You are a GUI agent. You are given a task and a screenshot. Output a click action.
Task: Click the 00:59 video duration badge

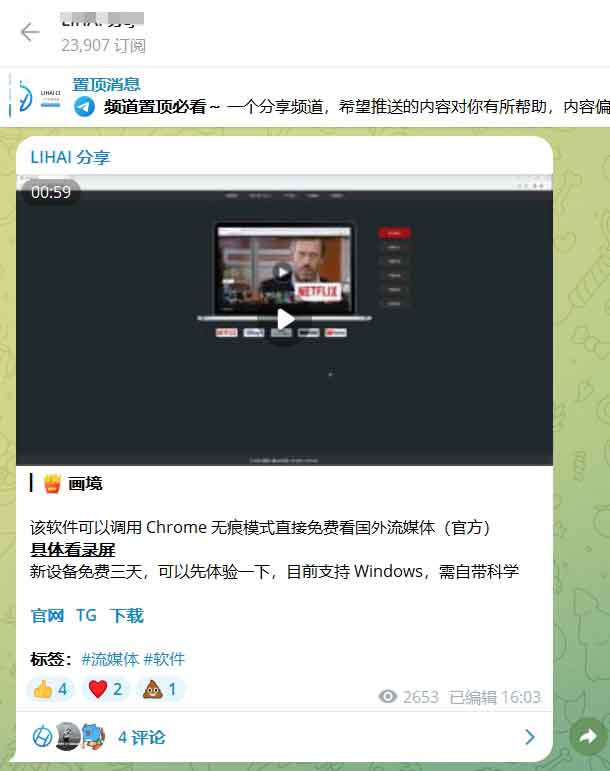pyautogui.click(x=50, y=192)
